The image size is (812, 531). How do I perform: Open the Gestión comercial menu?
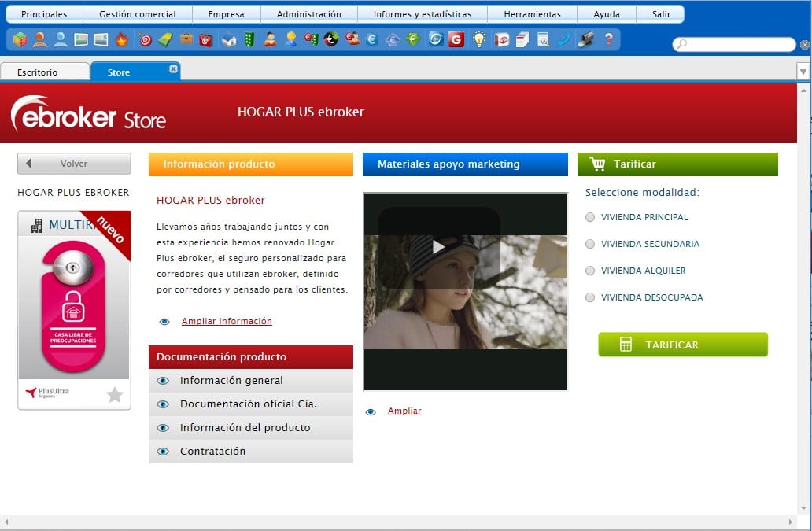[x=137, y=14]
